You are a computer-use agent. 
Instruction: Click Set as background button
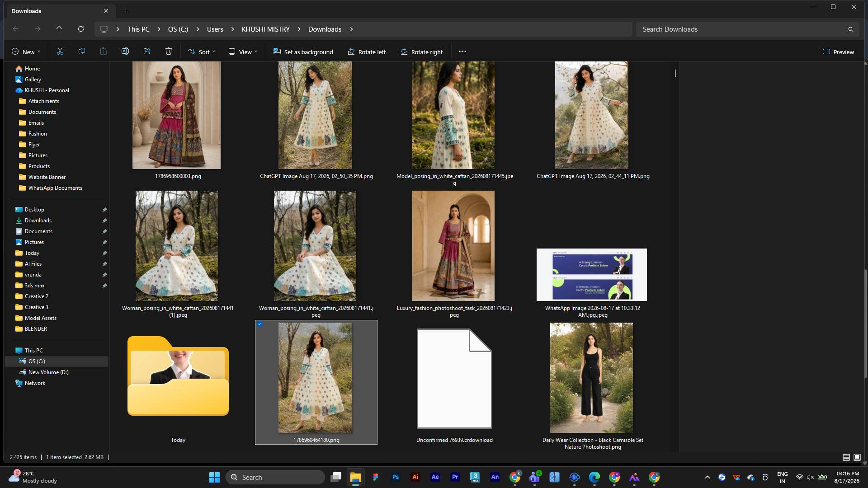(x=303, y=52)
